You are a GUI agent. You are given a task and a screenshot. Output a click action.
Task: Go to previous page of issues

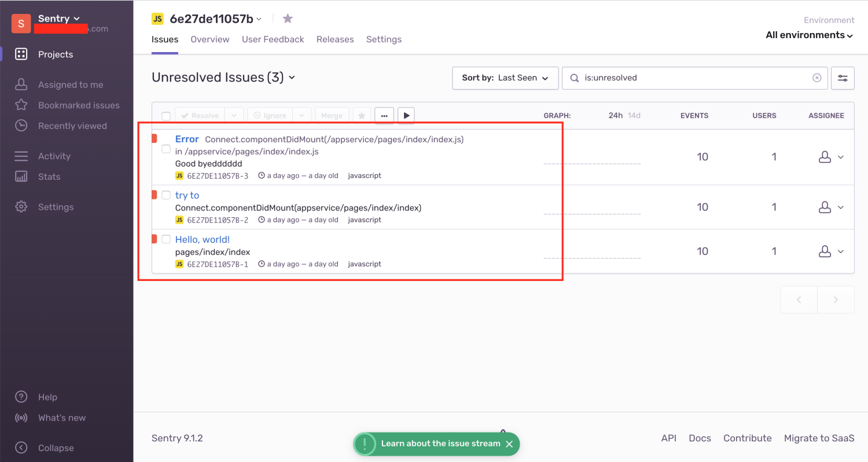tap(799, 300)
